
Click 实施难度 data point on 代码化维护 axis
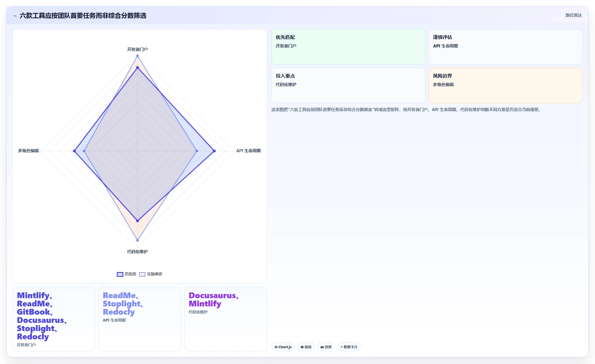tap(137, 240)
